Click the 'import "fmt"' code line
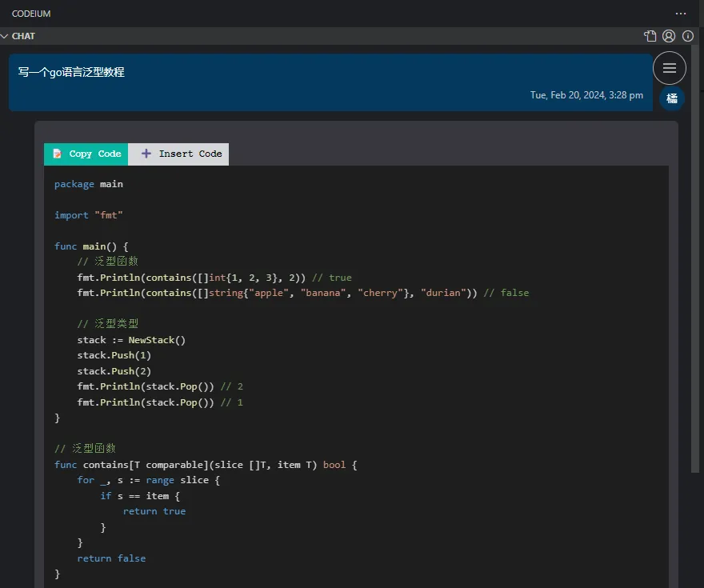This screenshot has width=704, height=588. [89, 215]
